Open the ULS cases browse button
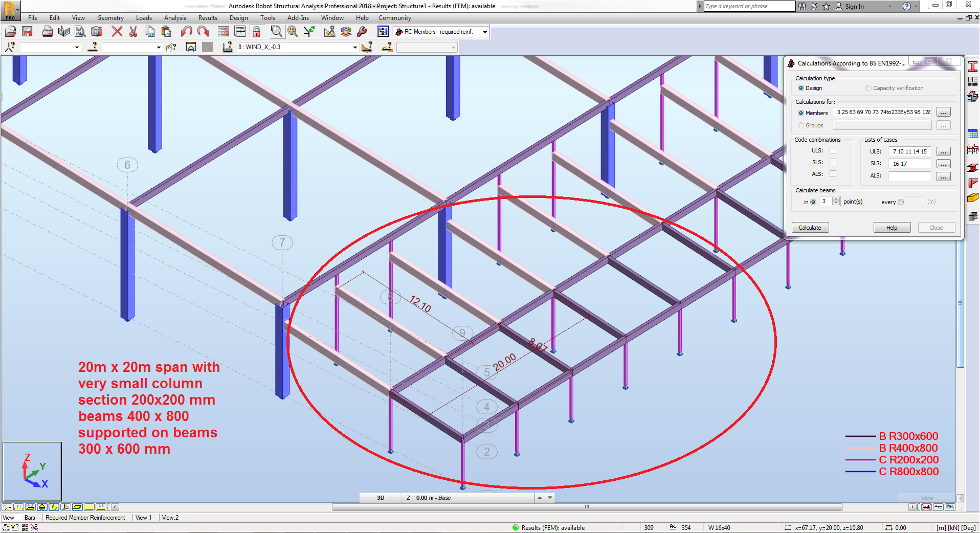Image resolution: width=980 pixels, height=533 pixels. coord(944,151)
